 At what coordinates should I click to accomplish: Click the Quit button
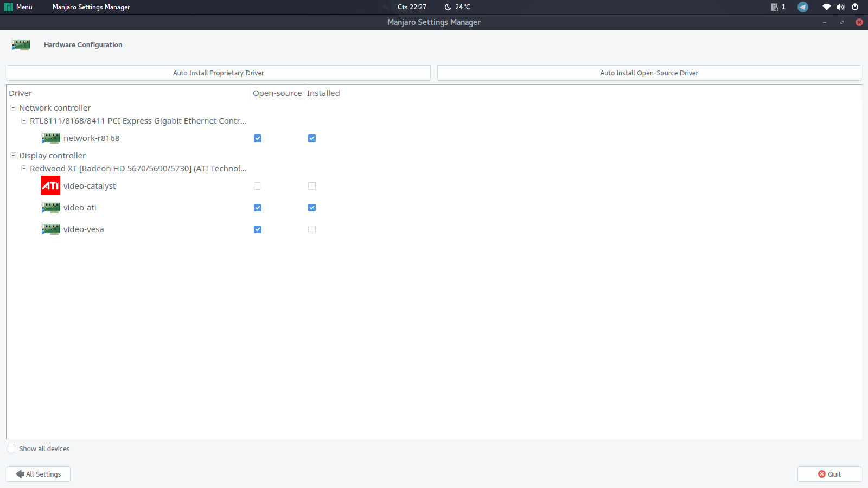point(829,474)
